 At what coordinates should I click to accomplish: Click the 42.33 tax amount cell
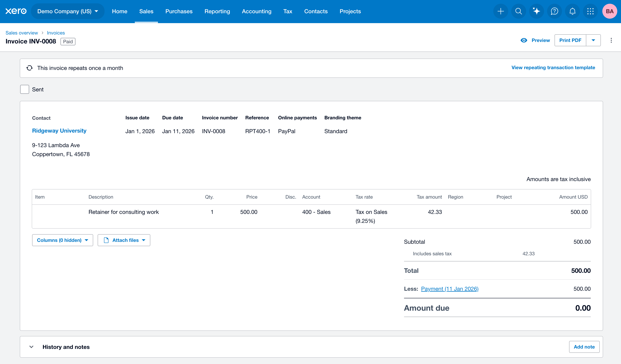[435, 212]
